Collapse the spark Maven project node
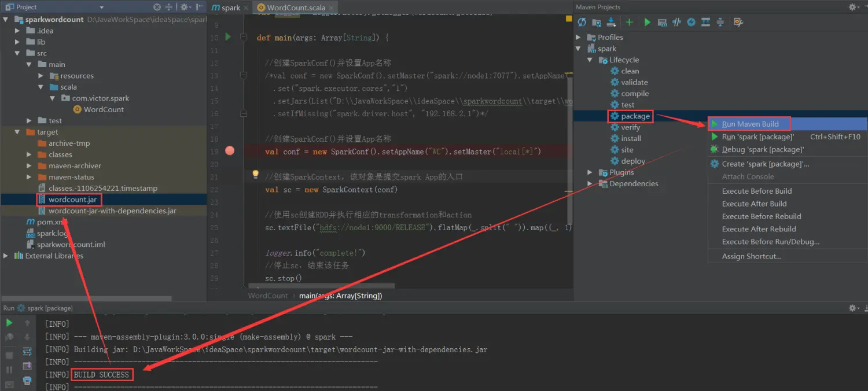 click(579, 49)
